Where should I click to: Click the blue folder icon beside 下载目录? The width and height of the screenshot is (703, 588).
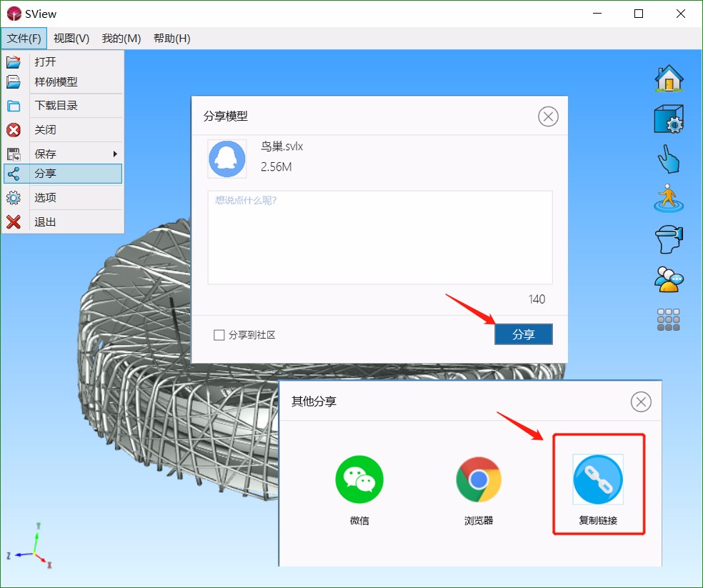click(14, 106)
